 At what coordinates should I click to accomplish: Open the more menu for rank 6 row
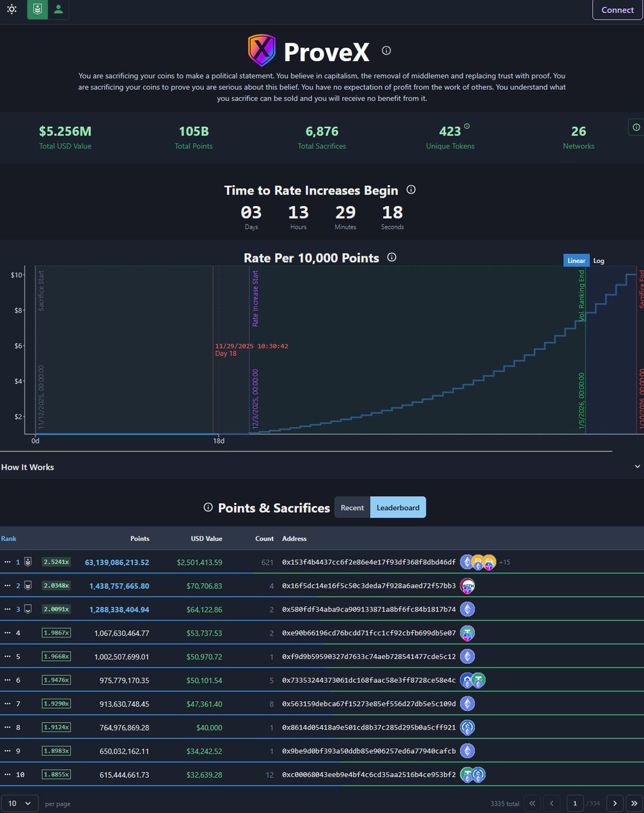(7, 679)
